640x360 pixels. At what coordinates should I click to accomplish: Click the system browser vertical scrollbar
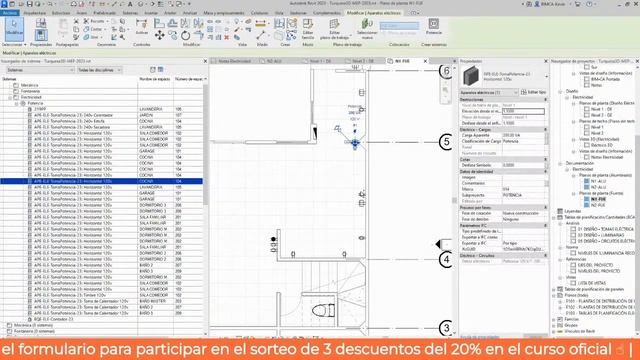pyautogui.click(x=206, y=145)
